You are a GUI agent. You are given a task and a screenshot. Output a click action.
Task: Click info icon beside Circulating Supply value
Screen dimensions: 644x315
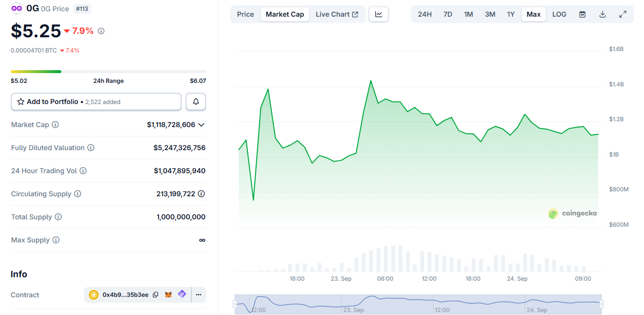201,194
